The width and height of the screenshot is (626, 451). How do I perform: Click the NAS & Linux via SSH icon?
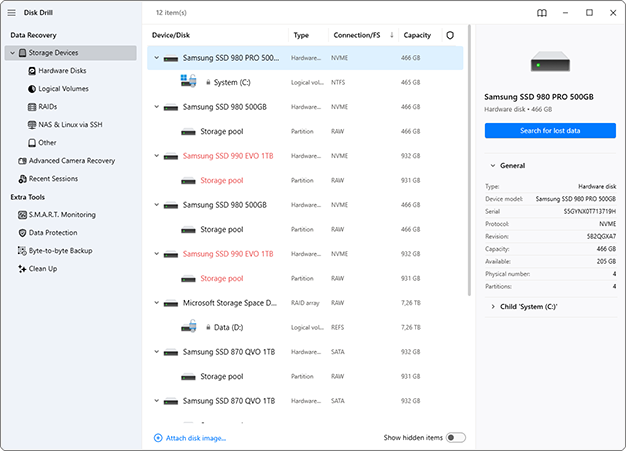32,125
